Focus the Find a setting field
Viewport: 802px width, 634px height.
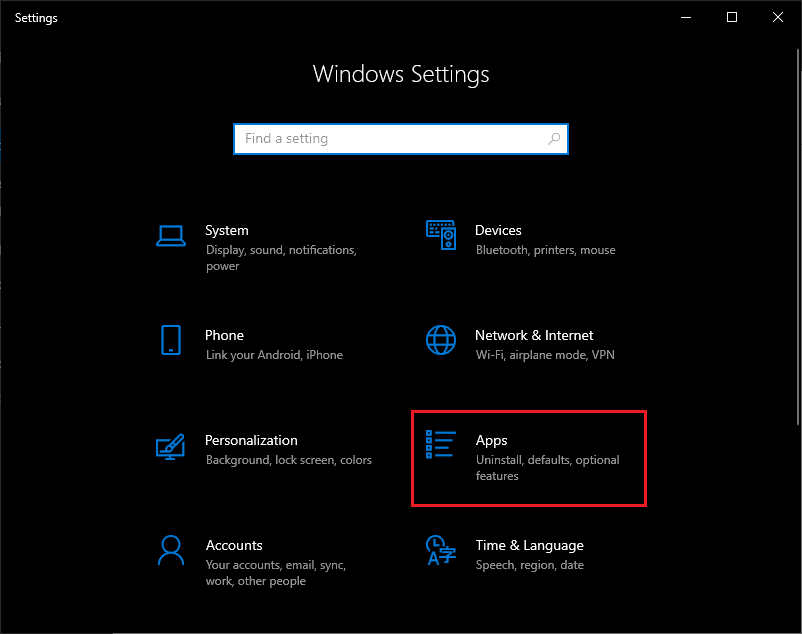click(x=401, y=139)
